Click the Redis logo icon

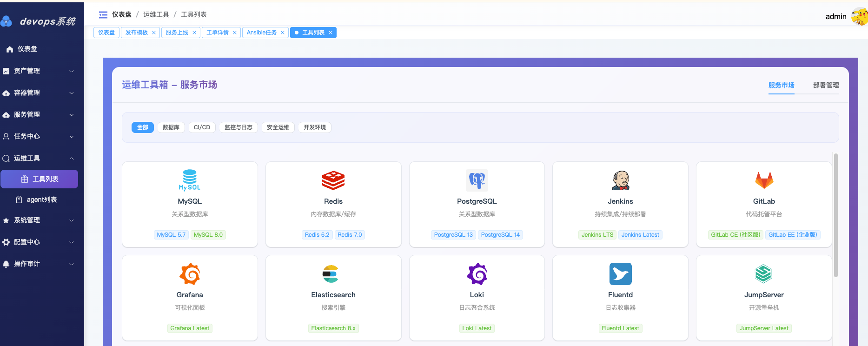coord(333,180)
